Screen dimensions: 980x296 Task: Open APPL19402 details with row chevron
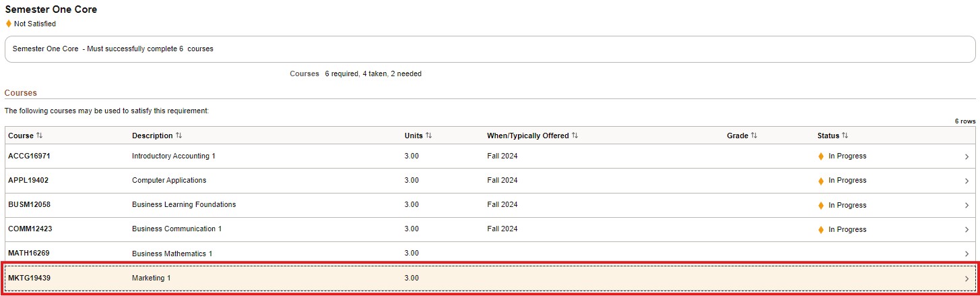[x=967, y=181]
